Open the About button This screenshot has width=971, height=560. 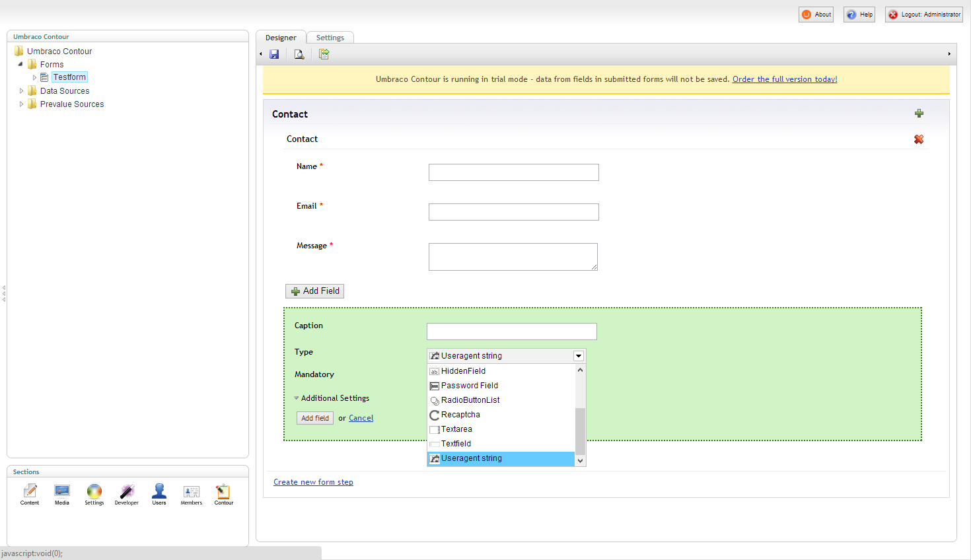coord(816,15)
